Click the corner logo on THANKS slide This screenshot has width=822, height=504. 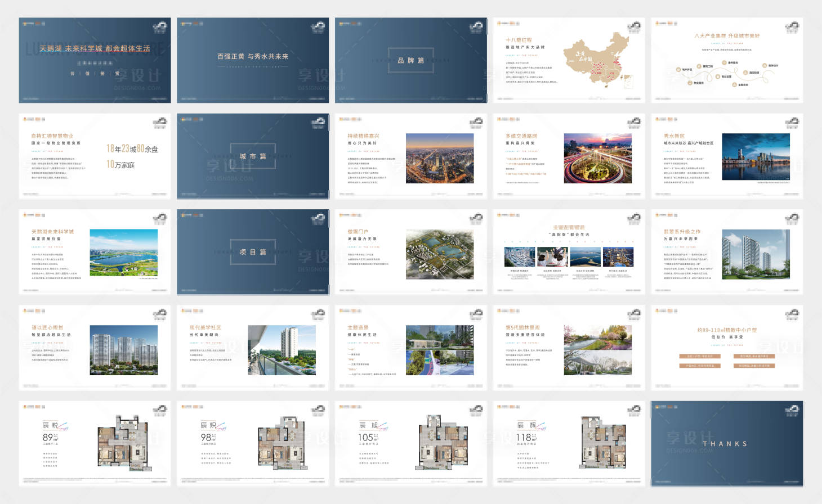coord(792,410)
